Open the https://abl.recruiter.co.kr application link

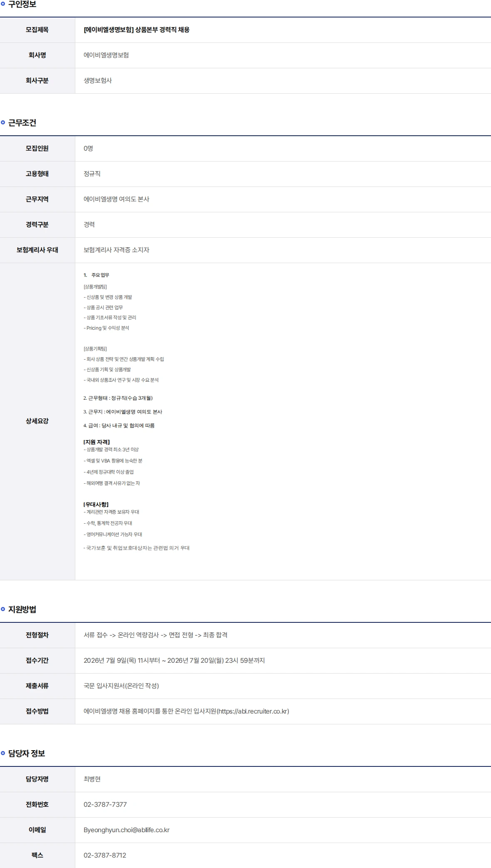coord(253,711)
